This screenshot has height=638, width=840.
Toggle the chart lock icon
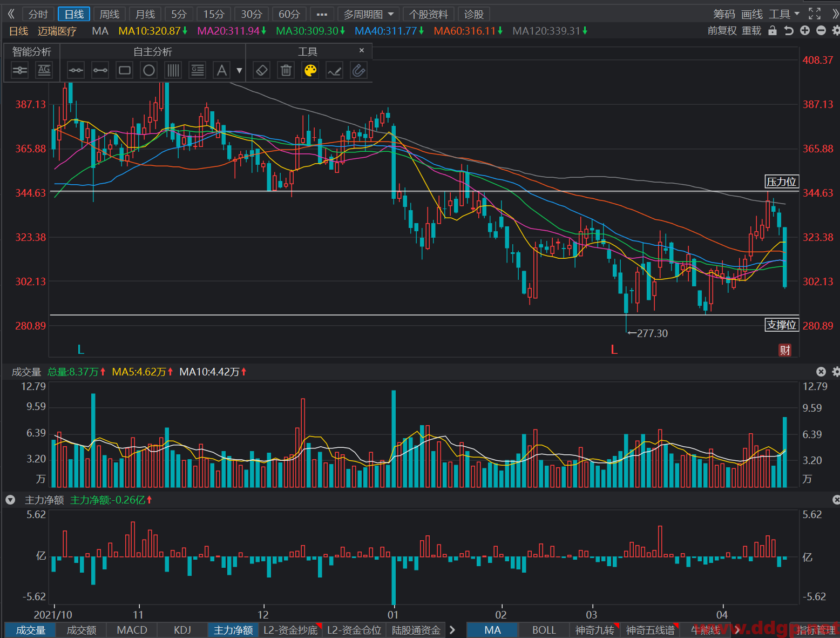tap(773, 31)
